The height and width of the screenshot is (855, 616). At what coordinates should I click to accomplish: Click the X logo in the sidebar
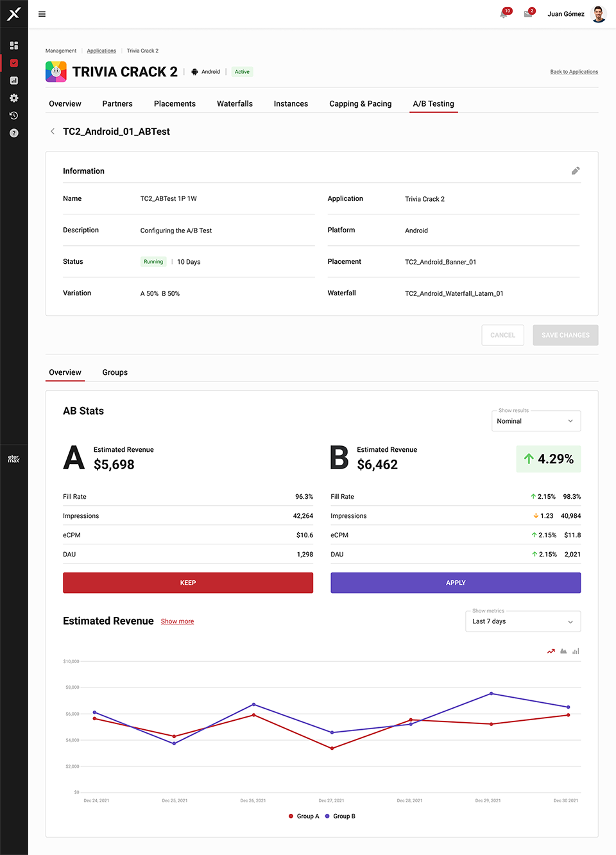pyautogui.click(x=14, y=13)
